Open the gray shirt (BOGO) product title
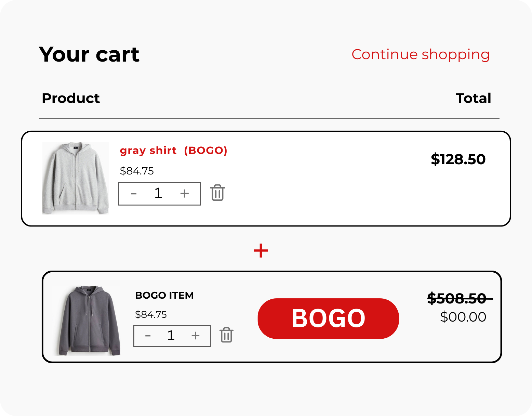The height and width of the screenshot is (416, 532). [x=173, y=151]
